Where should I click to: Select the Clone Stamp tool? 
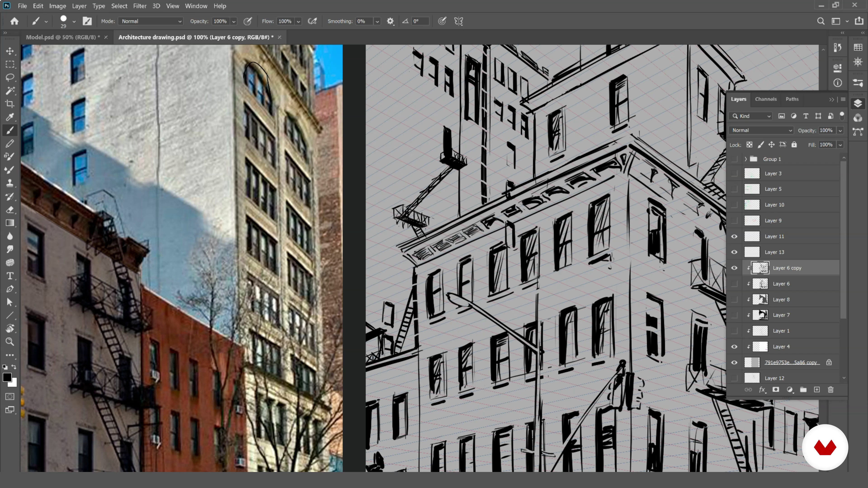(10, 183)
